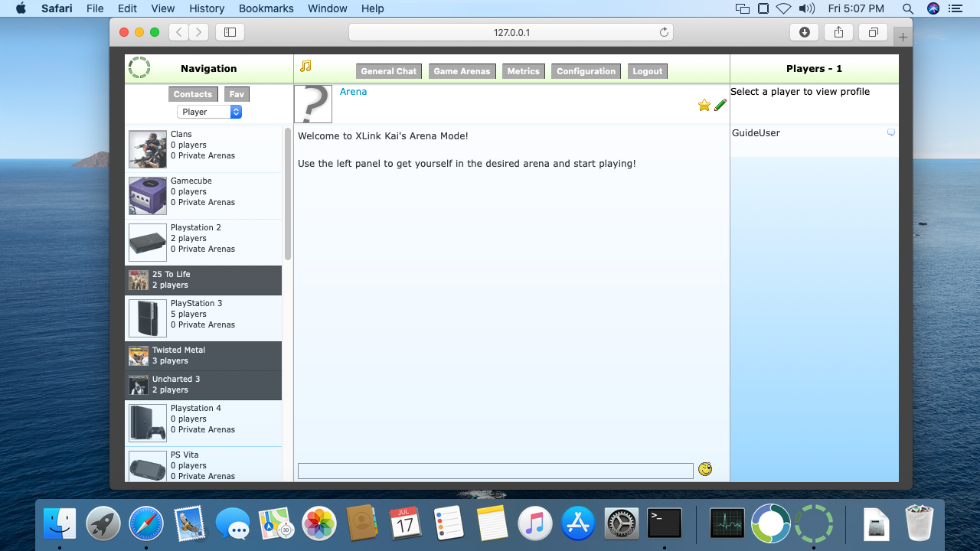Click the chat message input field
This screenshot has height=551, width=980.
[x=495, y=471]
